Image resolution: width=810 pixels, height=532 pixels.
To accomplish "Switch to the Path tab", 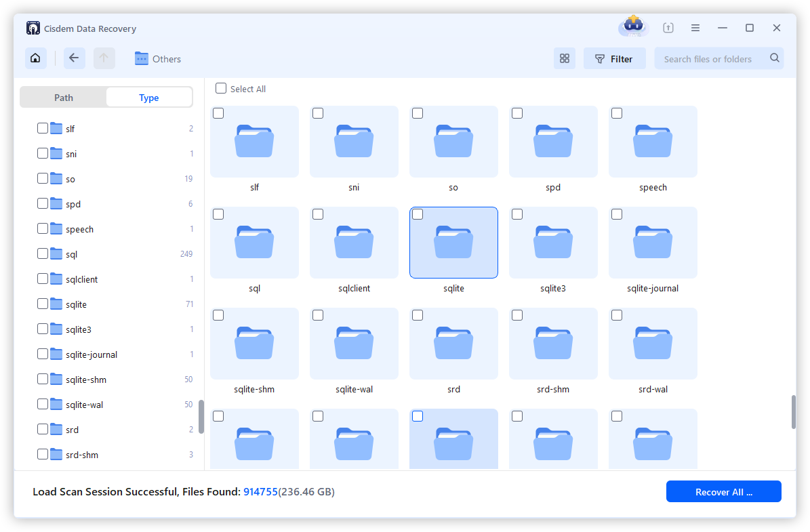I will click(63, 97).
